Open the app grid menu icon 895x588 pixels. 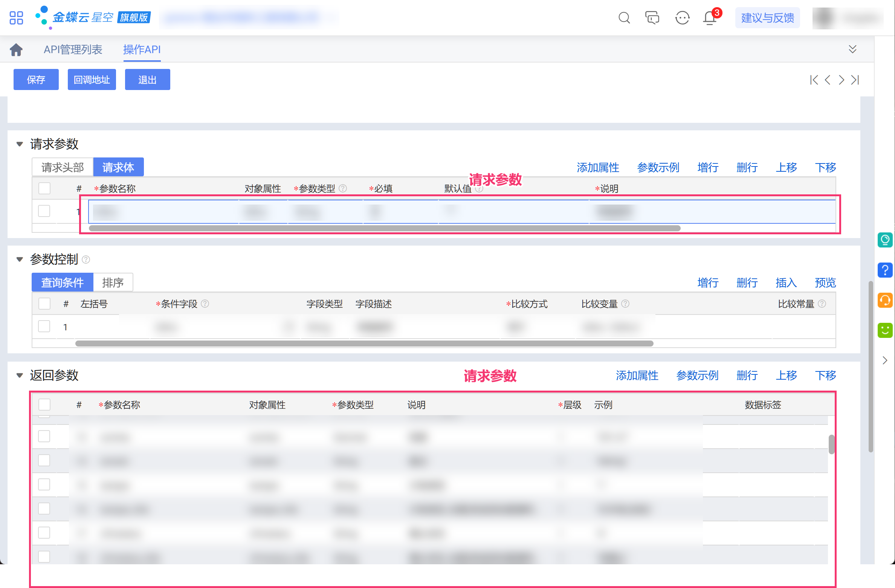[x=16, y=18]
